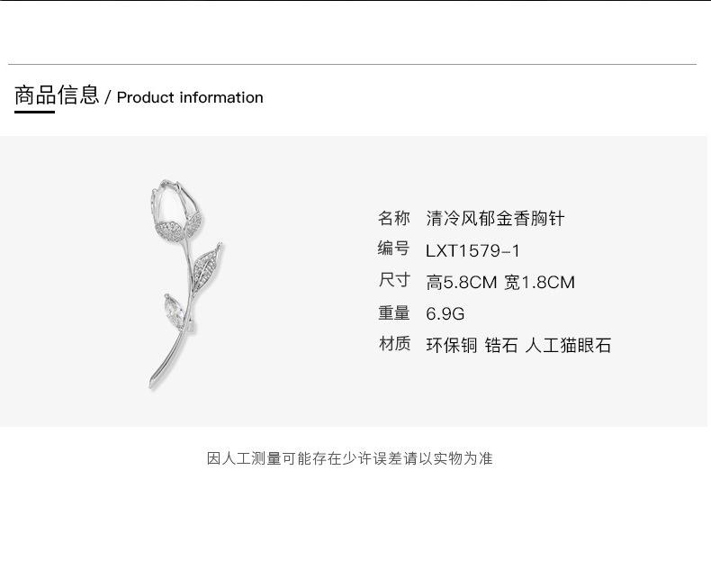Click the 商品信息 heading

point(57,95)
